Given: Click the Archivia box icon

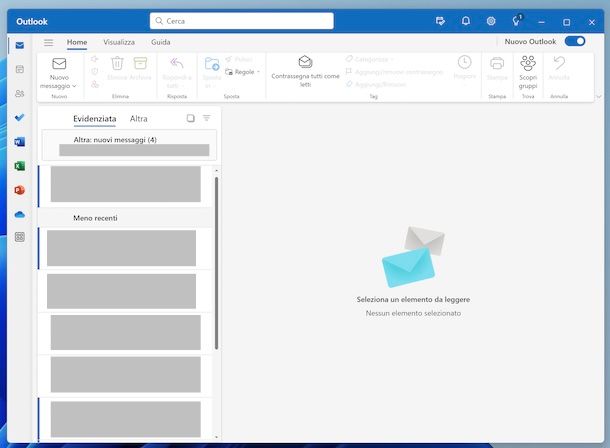Looking at the screenshot, I should click(140, 63).
